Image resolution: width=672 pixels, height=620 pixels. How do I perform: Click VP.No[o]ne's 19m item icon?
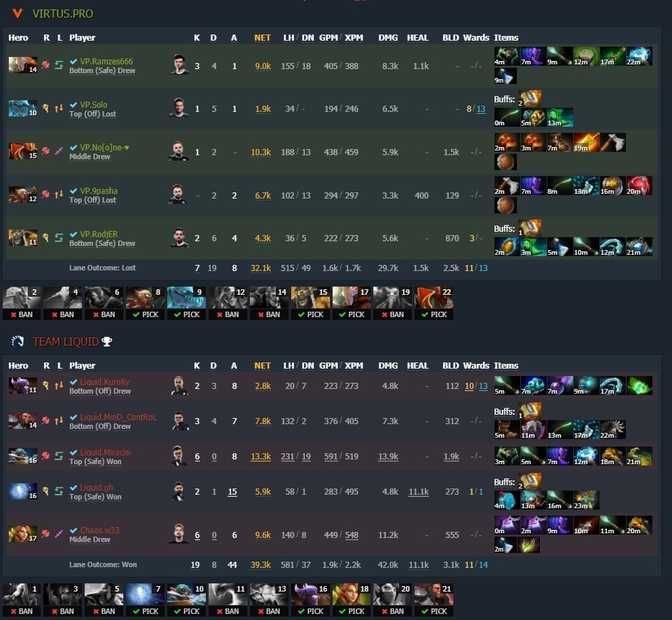(x=586, y=142)
